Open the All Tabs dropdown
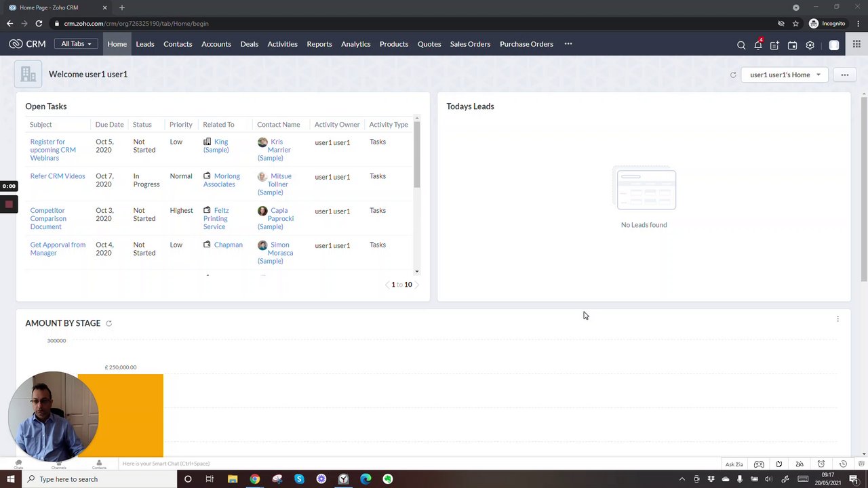This screenshot has width=868, height=488. point(76,44)
